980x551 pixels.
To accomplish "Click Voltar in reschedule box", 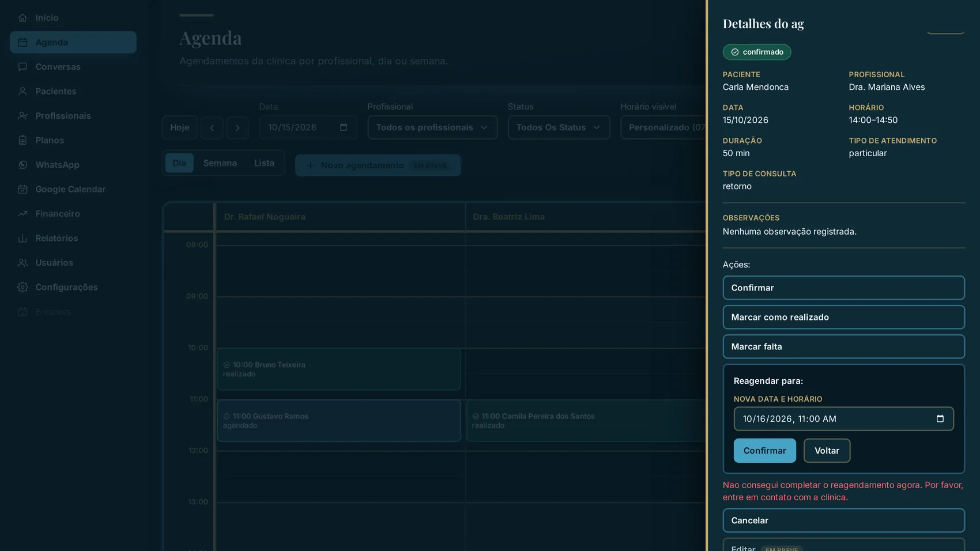I will pos(827,451).
